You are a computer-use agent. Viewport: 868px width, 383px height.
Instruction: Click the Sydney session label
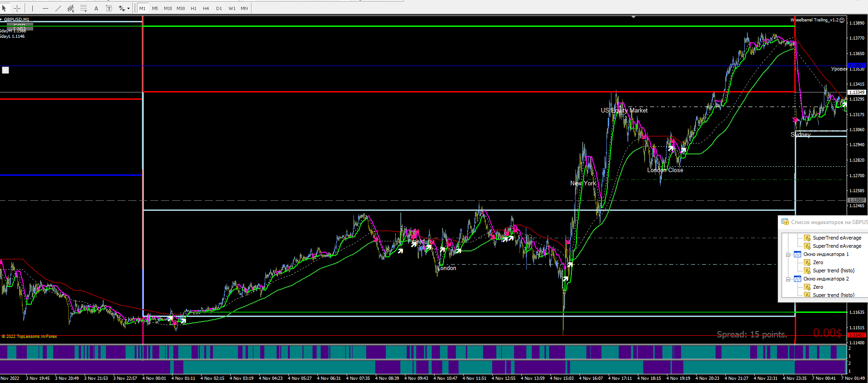(801, 135)
